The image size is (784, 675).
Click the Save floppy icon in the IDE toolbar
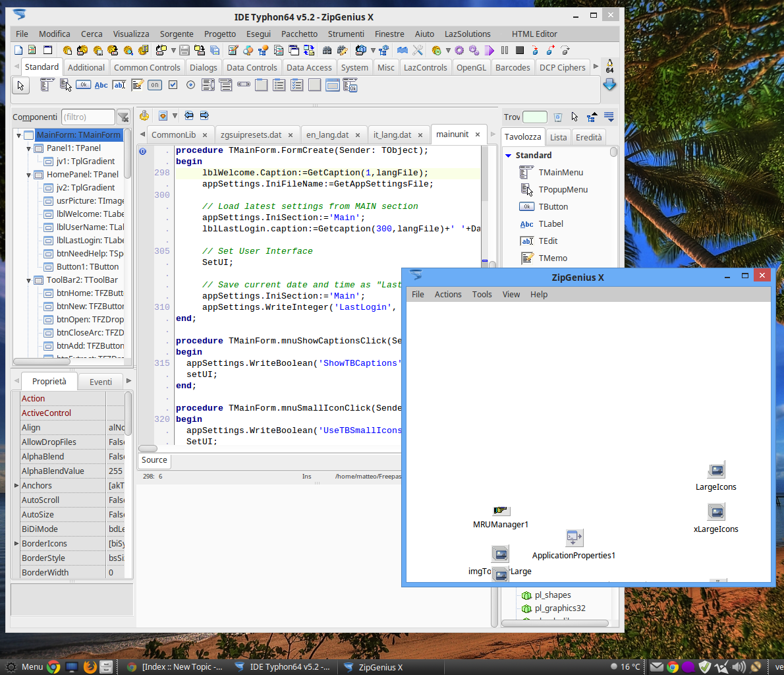pyautogui.click(x=184, y=50)
